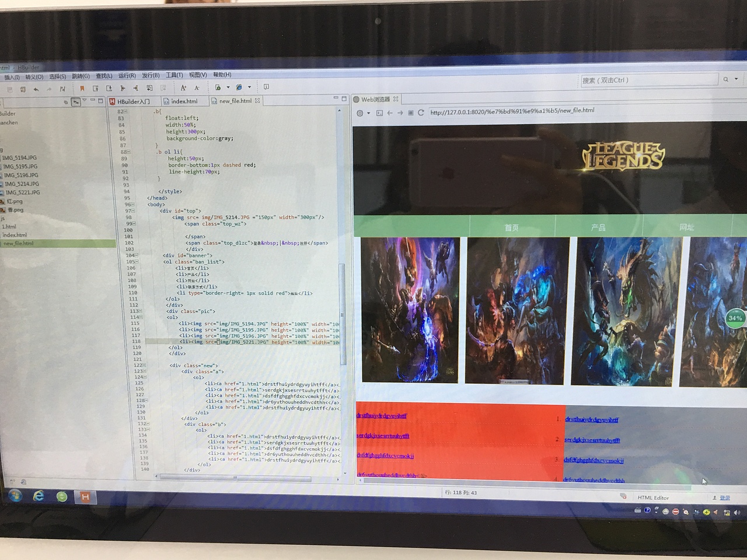Toggle link-with-editor in project panel
Image resolution: width=747 pixels, height=560 pixels.
pyautogui.click(x=76, y=102)
